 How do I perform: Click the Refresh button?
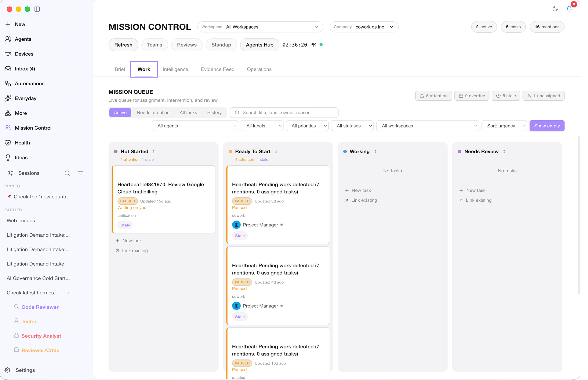123,45
